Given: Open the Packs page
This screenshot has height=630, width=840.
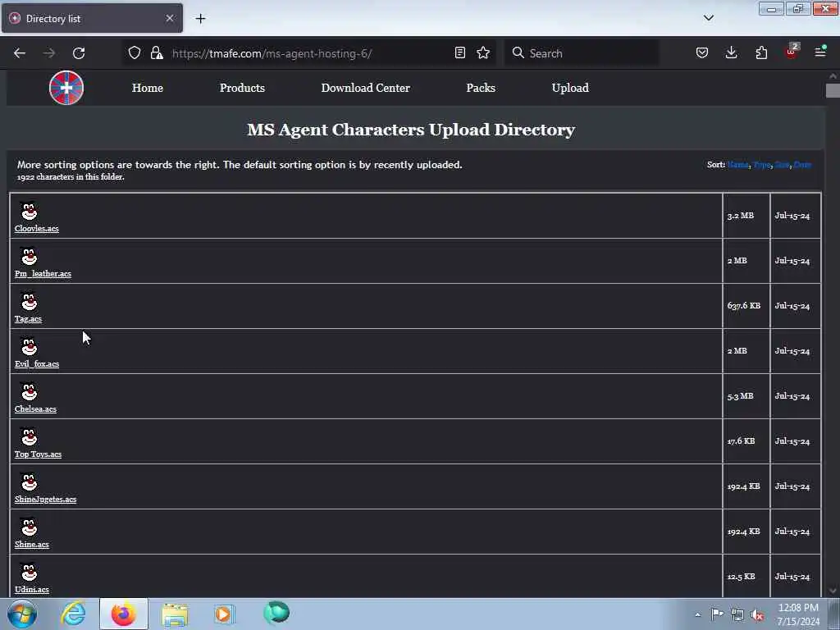Looking at the screenshot, I should (x=481, y=88).
